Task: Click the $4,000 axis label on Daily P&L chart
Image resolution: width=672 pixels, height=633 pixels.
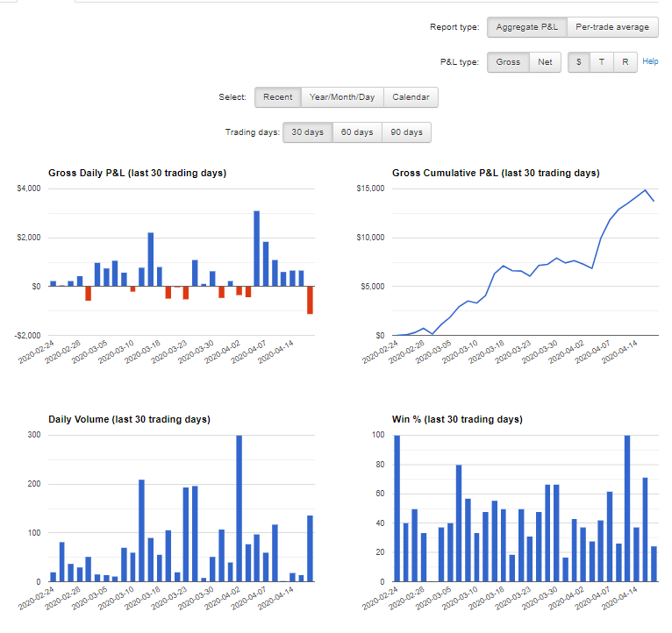Action: click(29, 188)
